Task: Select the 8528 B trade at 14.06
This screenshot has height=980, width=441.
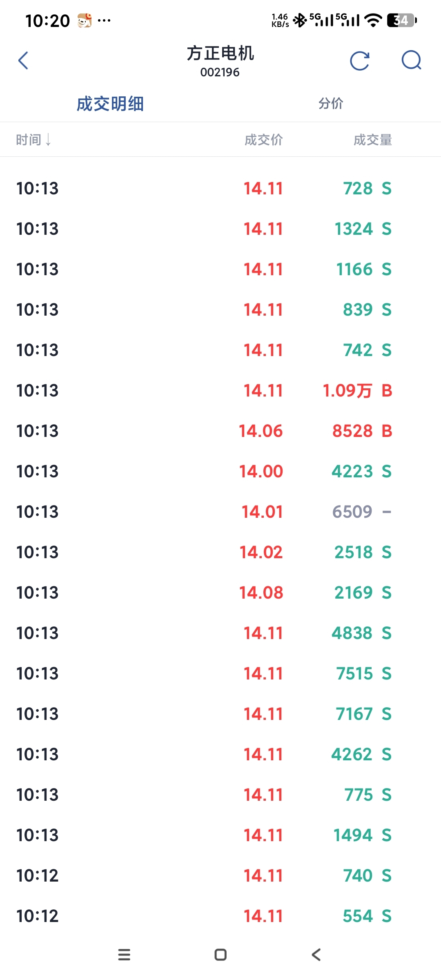Action: tap(220, 431)
